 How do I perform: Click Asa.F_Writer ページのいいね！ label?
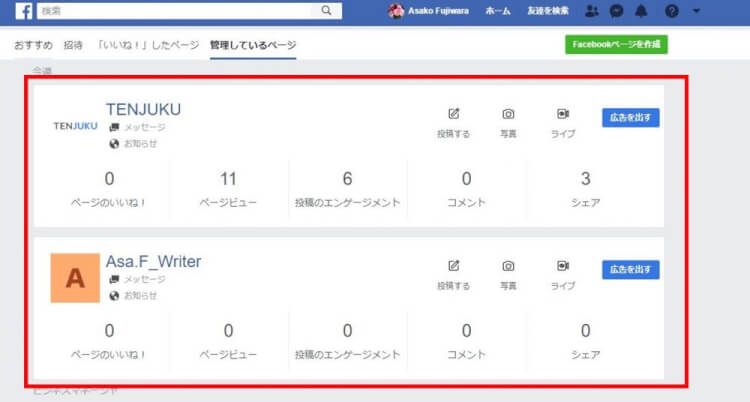click(x=109, y=355)
